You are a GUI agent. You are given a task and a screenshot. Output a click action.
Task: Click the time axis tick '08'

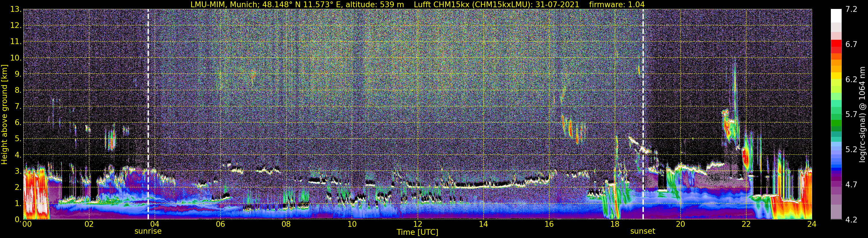click(286, 224)
